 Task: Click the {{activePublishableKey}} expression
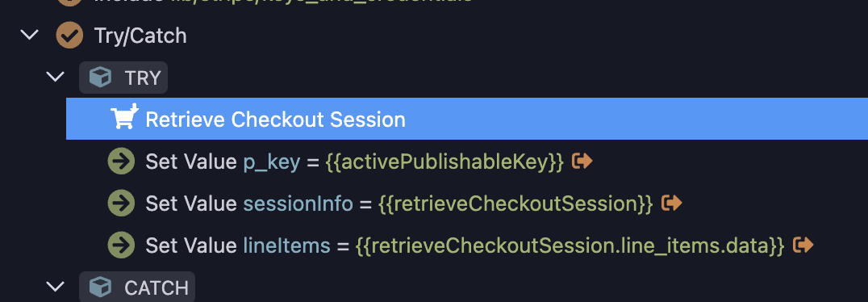coord(445,161)
